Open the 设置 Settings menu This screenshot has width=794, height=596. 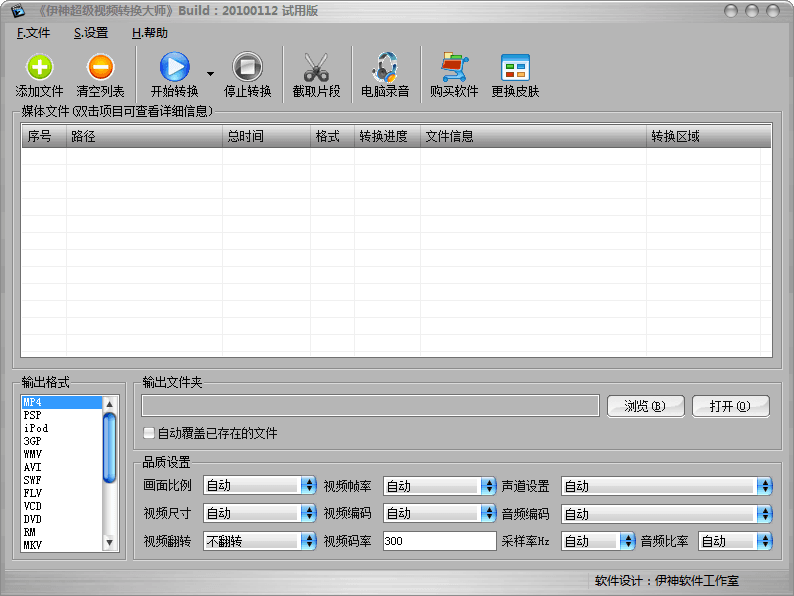(91, 33)
